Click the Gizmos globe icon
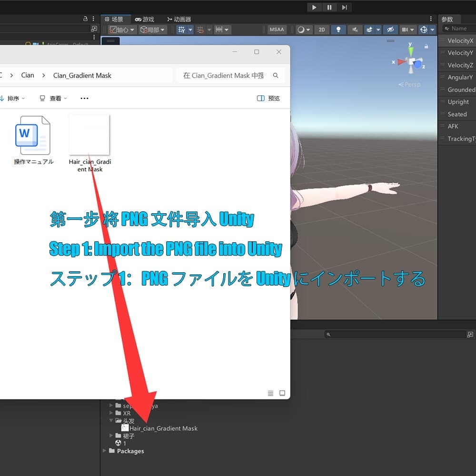 click(424, 30)
